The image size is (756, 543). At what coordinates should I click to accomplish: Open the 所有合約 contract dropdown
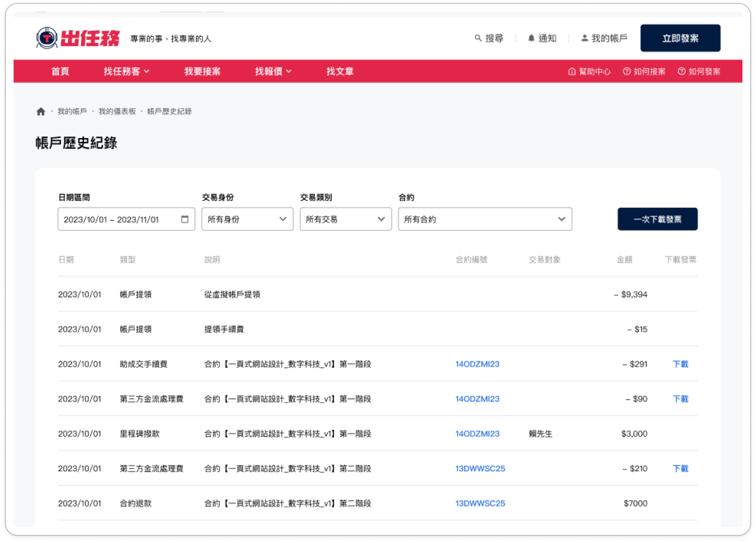pos(485,219)
